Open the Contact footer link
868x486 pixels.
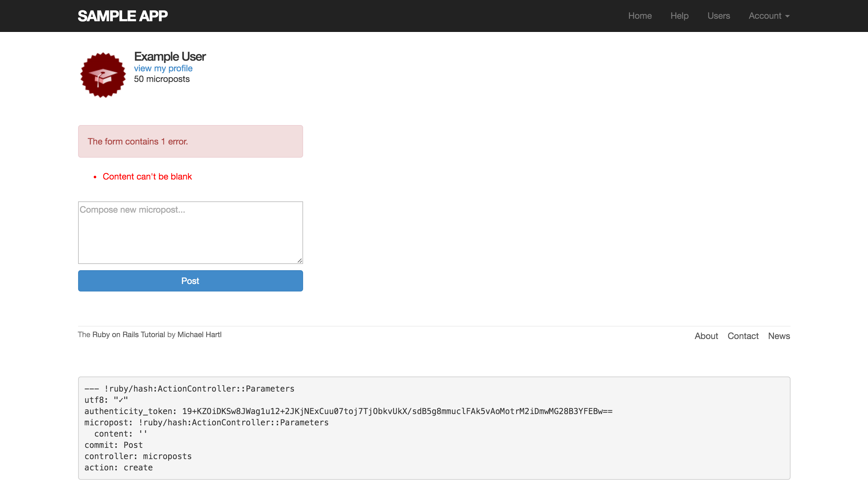point(743,336)
